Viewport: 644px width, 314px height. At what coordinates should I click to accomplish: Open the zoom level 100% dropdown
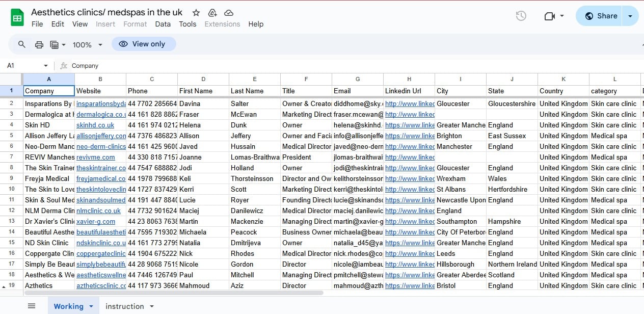point(87,44)
